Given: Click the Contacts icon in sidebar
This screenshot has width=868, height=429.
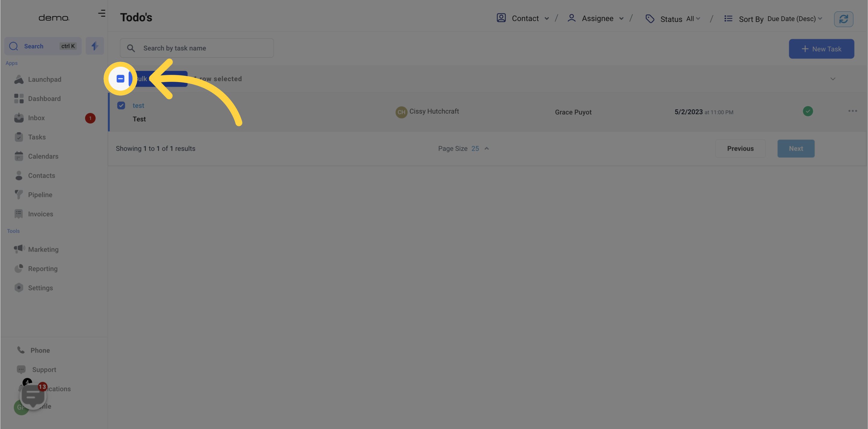Looking at the screenshot, I should tap(18, 176).
